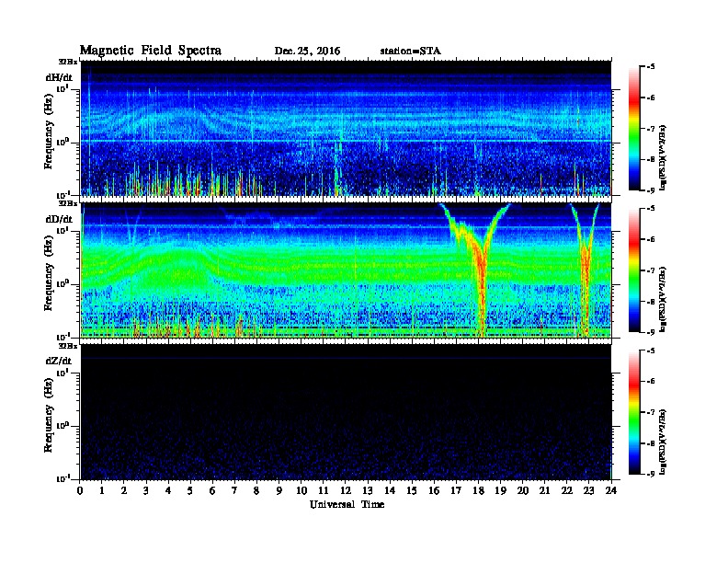
Task: Click hour tick label '7' on time axis
Action: [x=235, y=491]
